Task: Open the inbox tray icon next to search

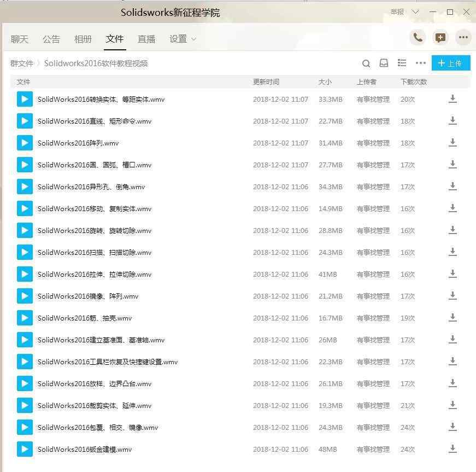Action: click(384, 63)
